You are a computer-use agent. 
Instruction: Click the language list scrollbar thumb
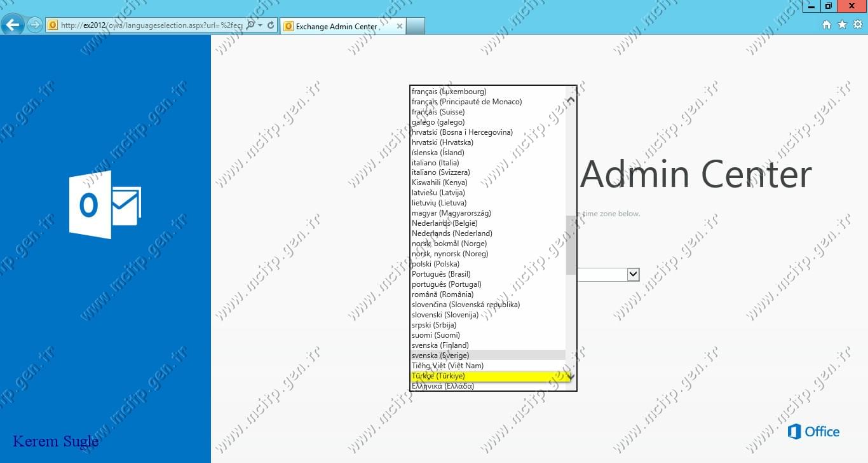tap(571, 245)
